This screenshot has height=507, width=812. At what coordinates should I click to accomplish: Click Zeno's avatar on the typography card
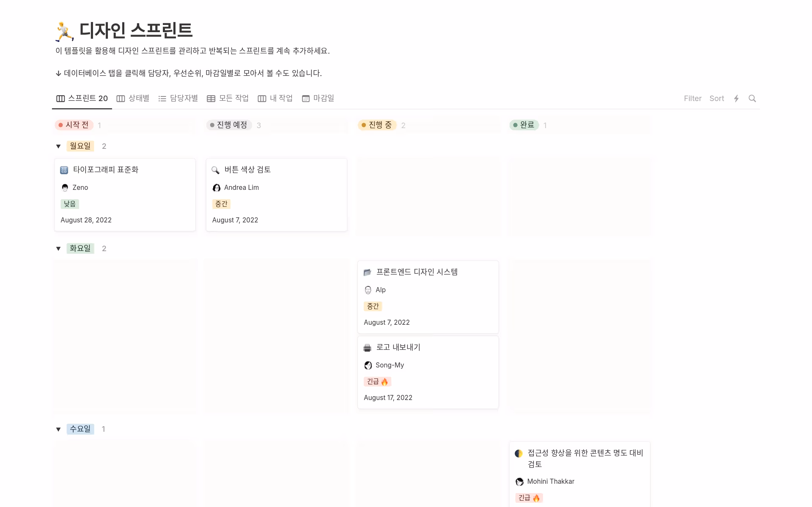65,187
